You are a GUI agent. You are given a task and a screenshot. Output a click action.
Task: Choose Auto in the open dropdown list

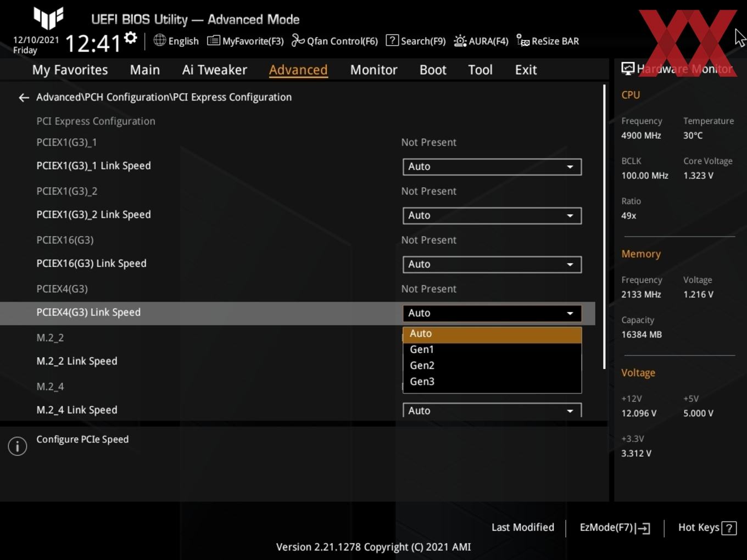[x=492, y=334]
